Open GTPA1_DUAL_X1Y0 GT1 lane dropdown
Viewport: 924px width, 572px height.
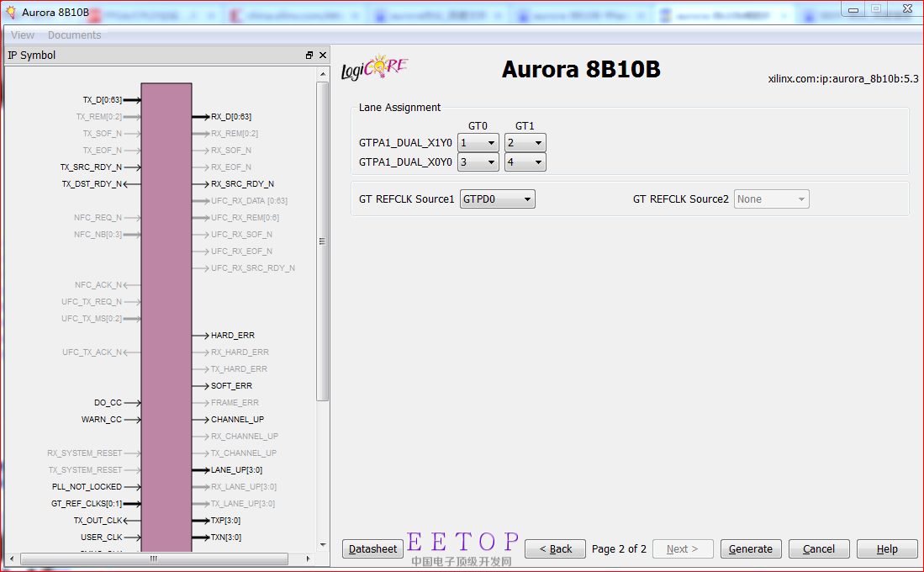click(x=525, y=143)
